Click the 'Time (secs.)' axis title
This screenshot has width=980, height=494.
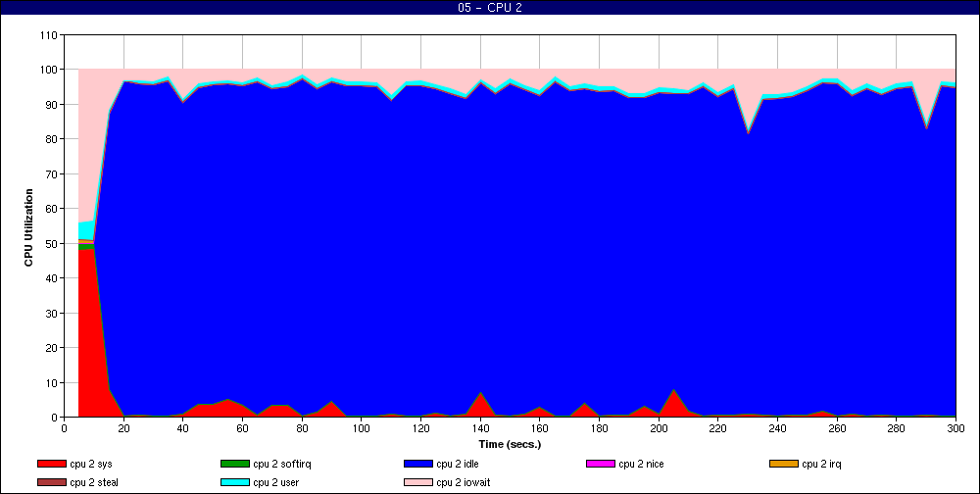[x=510, y=445]
